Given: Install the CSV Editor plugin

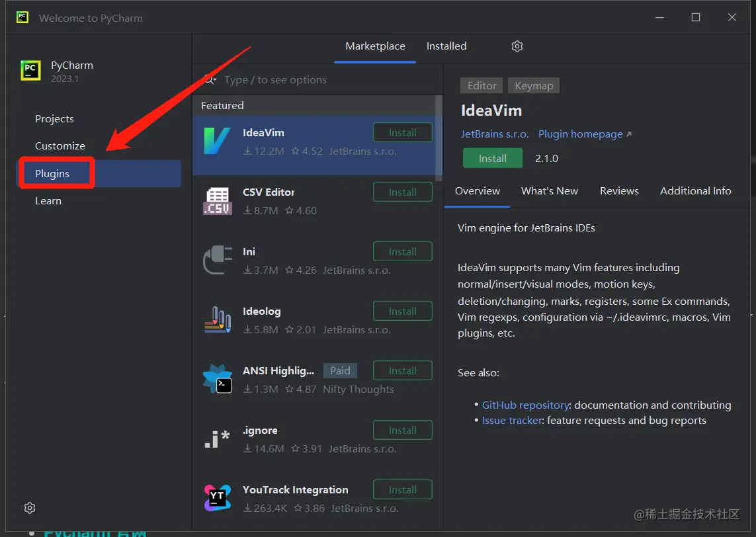Looking at the screenshot, I should tap(403, 192).
